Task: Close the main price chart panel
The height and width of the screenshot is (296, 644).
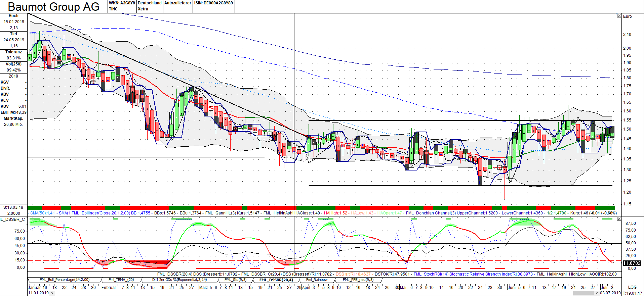Action: tap(619, 16)
